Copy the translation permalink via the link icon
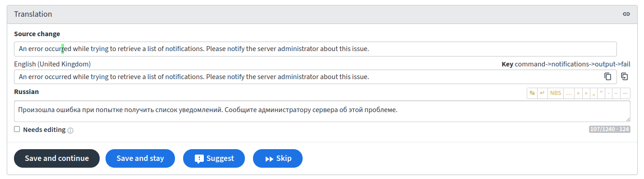The height and width of the screenshot is (179, 644). click(x=626, y=14)
